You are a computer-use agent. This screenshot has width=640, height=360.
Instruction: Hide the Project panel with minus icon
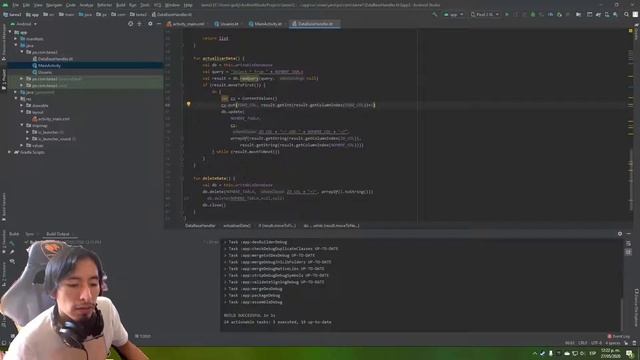tap(158, 24)
